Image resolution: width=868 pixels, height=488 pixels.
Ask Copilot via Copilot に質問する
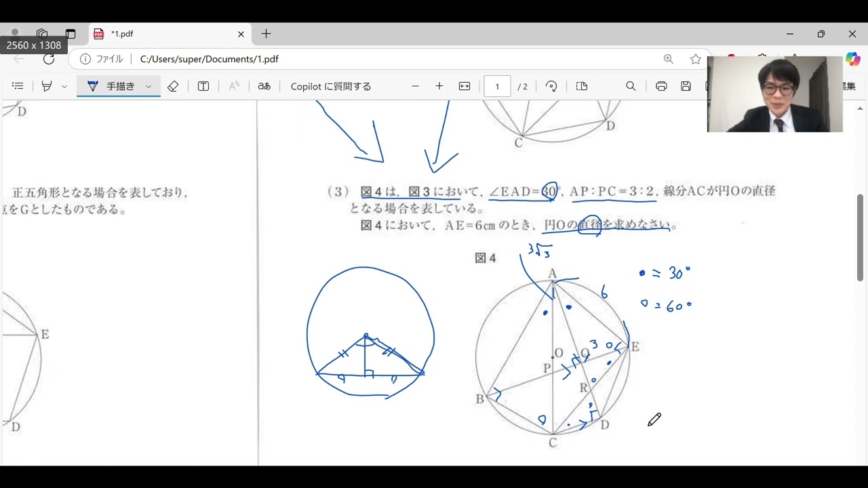pos(331,86)
